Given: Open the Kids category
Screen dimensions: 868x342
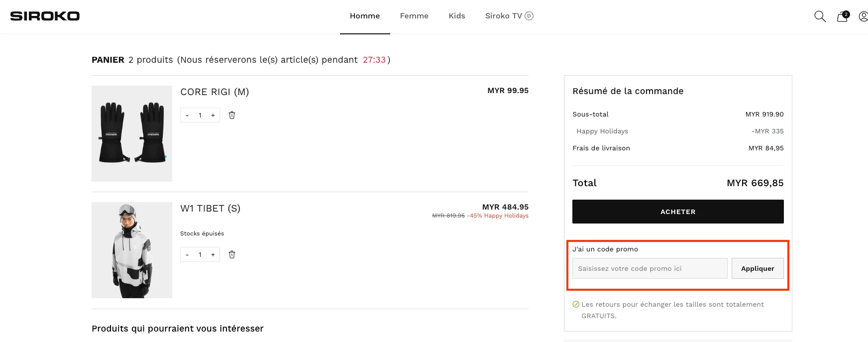Looking at the screenshot, I should (x=456, y=16).
